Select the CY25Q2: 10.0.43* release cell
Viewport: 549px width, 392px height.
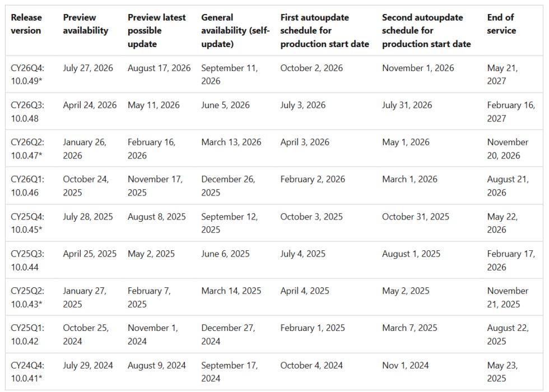coord(27,297)
